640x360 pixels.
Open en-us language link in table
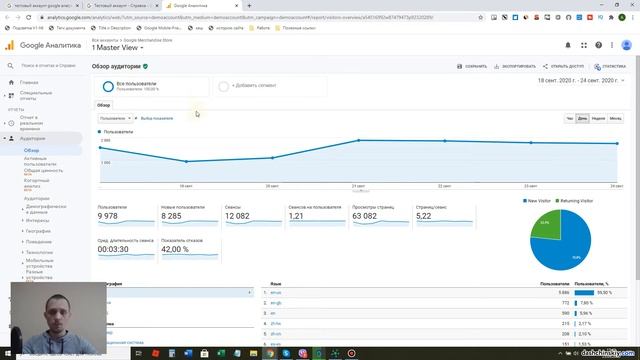click(x=276, y=293)
